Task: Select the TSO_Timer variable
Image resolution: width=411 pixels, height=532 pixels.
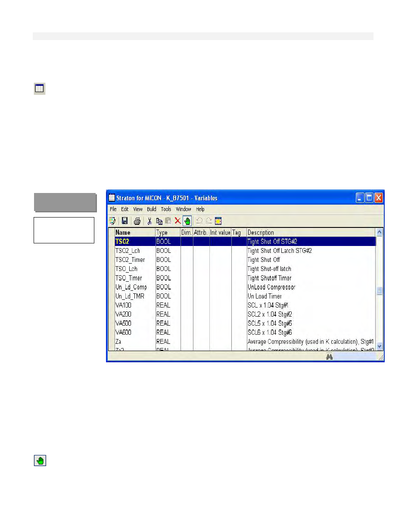Action: coord(128,278)
